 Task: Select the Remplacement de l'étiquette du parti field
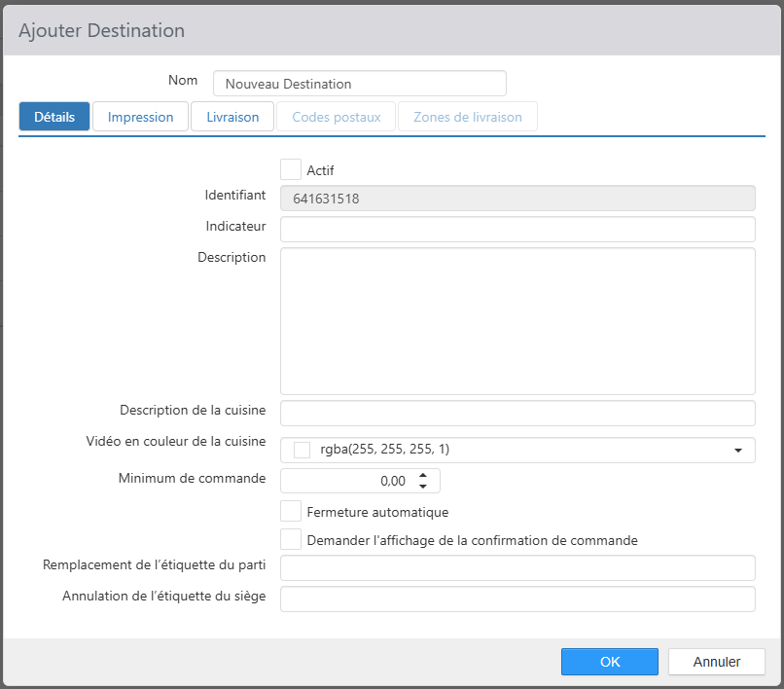[517, 568]
